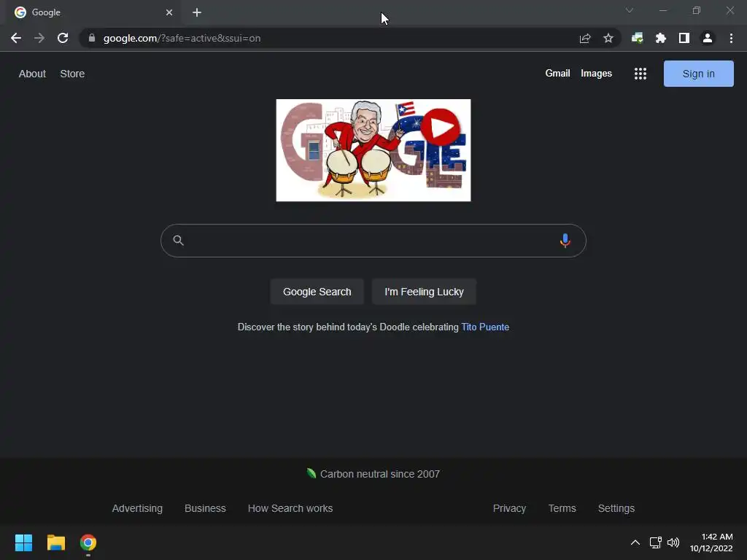Open the Google Store link
The height and width of the screenshot is (560, 747).
click(72, 74)
